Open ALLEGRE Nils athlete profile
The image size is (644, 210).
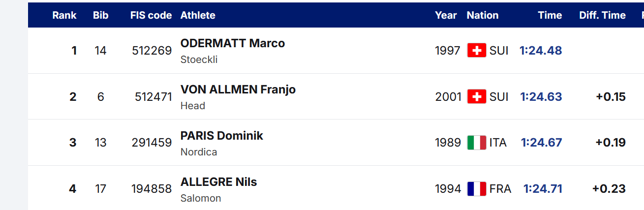(x=218, y=182)
